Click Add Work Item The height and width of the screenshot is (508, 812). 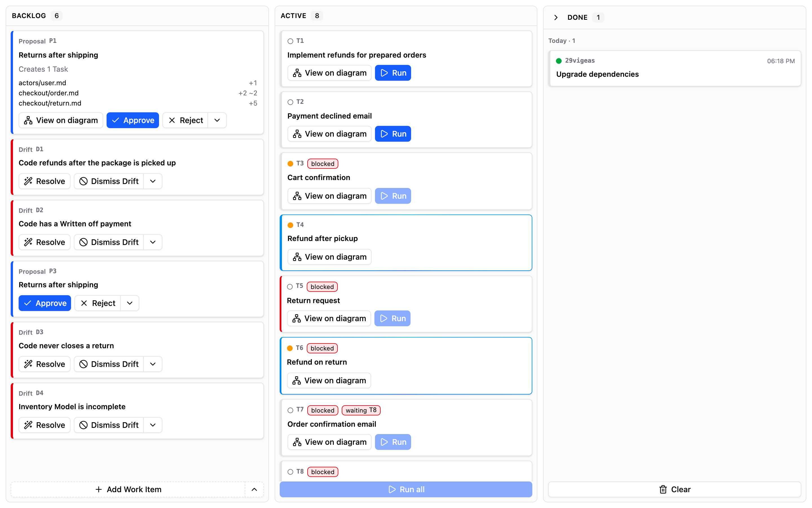point(128,489)
